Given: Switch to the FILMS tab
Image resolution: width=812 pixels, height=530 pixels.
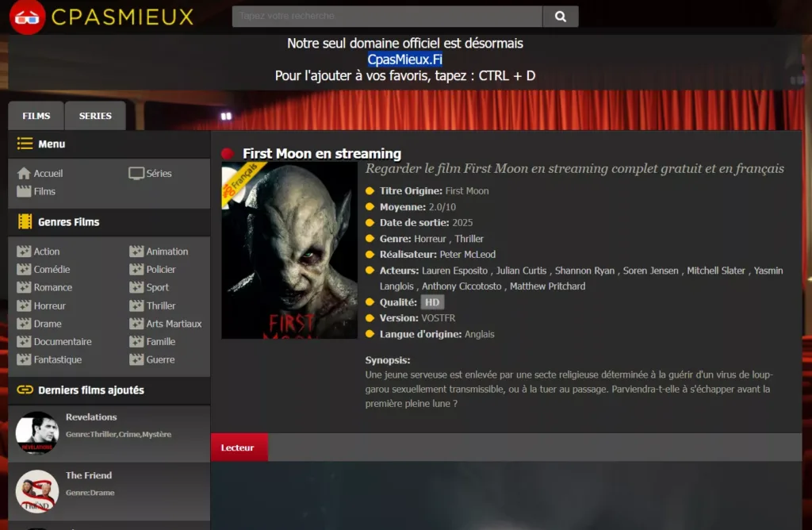Looking at the screenshot, I should pyautogui.click(x=35, y=115).
